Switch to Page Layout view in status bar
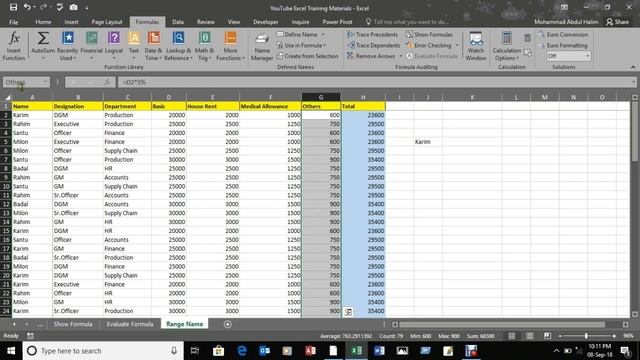640x360 pixels. (x=530, y=336)
